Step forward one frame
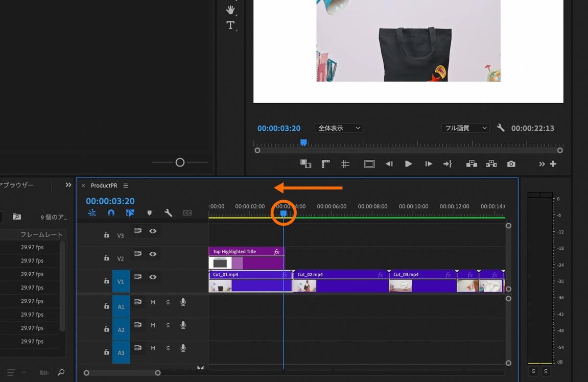This screenshot has height=382, width=588. point(428,164)
